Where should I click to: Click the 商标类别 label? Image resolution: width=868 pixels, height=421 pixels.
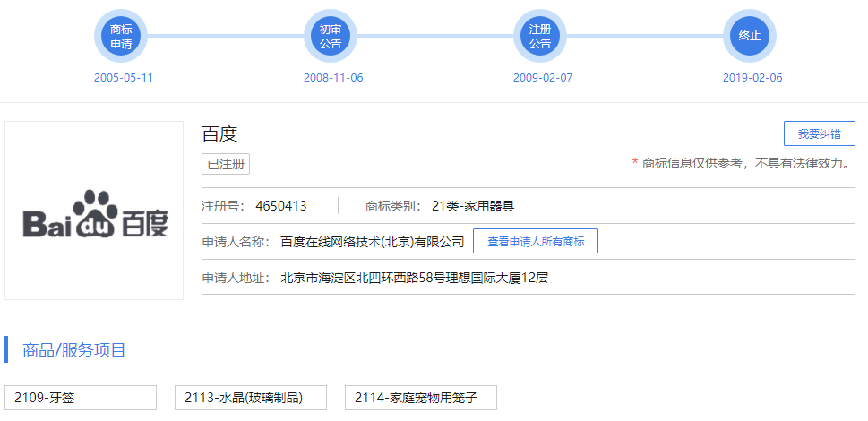393,206
